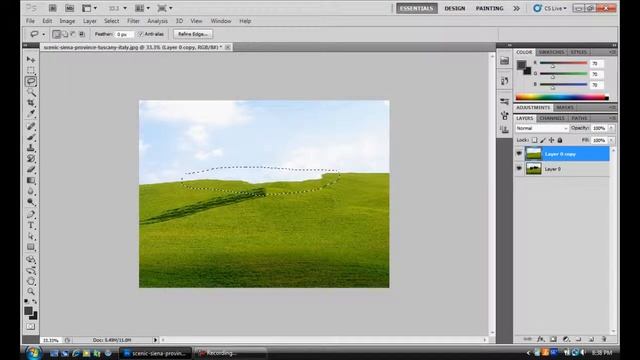Expand more workspaces chevron
This screenshot has height=360, width=640.
[x=516, y=8]
